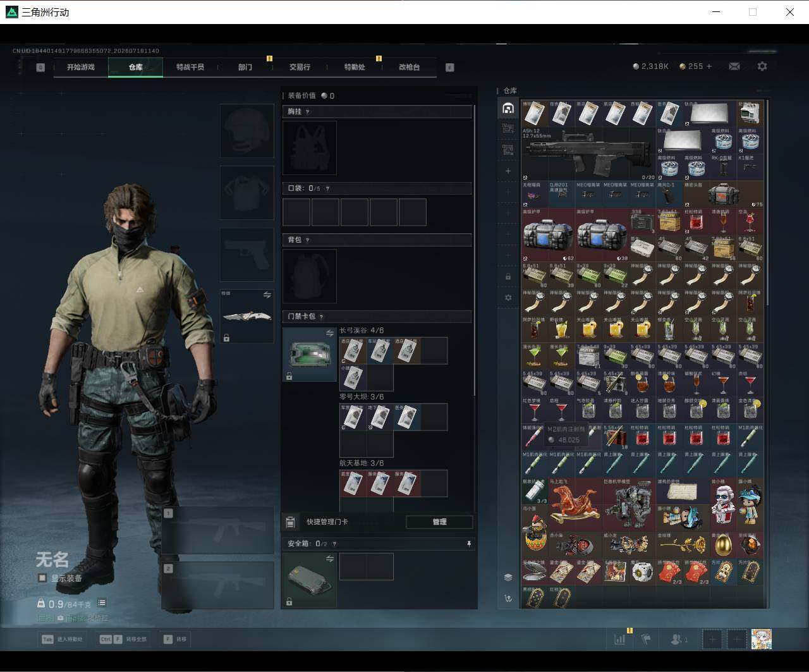Select the ASh-12 rifle in warehouse

click(x=588, y=154)
